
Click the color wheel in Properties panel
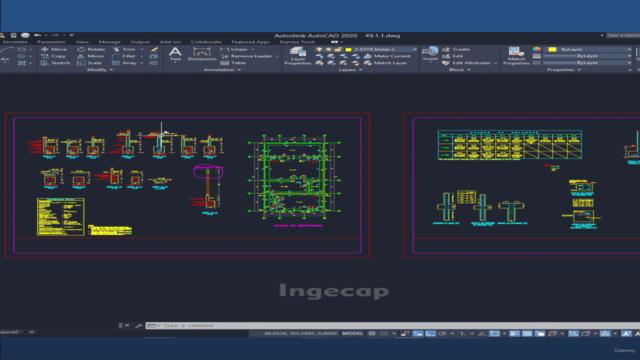coord(536,49)
